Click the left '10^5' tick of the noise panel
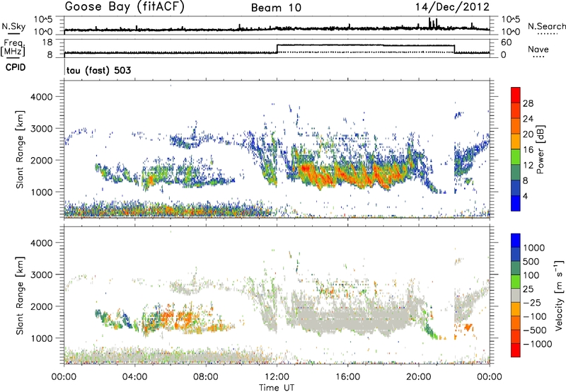 tap(43, 19)
